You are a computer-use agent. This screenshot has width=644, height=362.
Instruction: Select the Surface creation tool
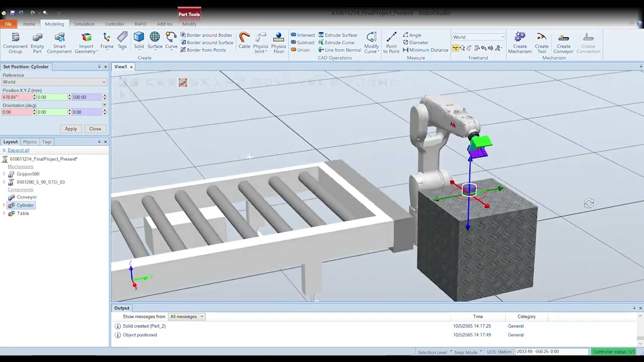pos(155,41)
